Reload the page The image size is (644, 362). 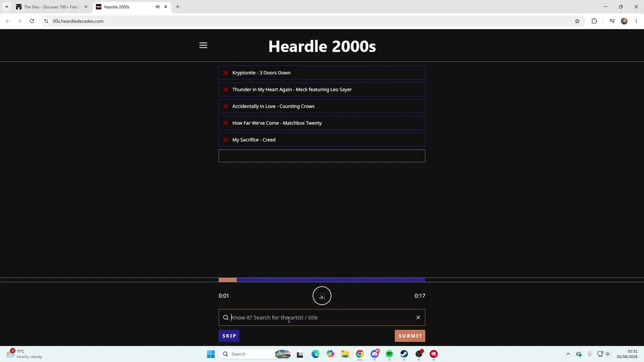pyautogui.click(x=32, y=21)
